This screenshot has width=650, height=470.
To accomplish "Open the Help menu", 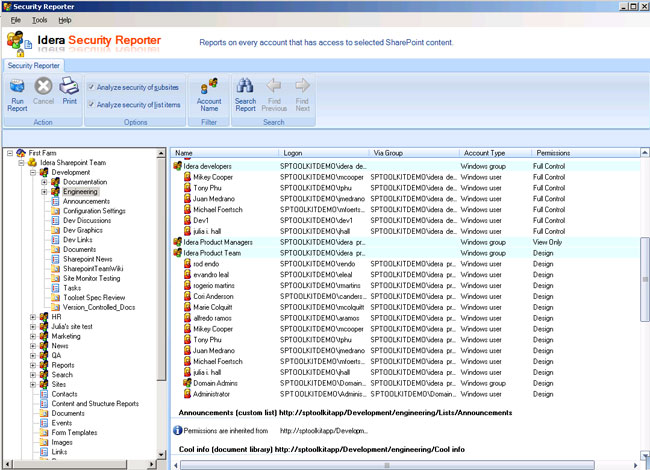I will (x=65, y=20).
